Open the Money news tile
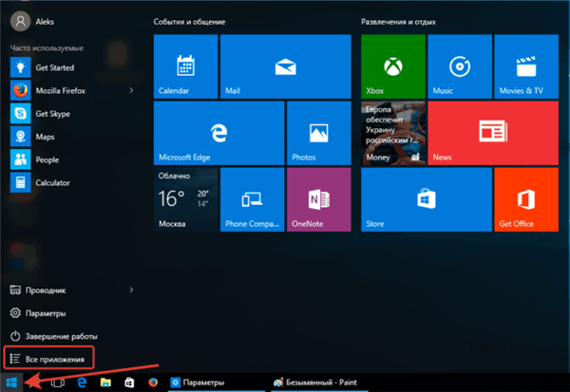570x392 pixels. tap(393, 133)
